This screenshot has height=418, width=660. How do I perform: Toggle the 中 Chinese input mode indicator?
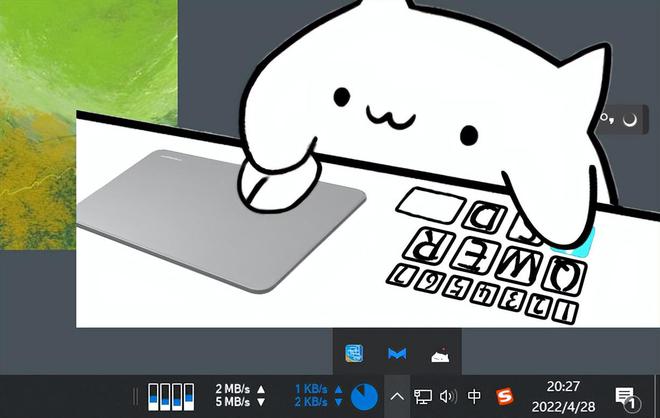coord(475,396)
